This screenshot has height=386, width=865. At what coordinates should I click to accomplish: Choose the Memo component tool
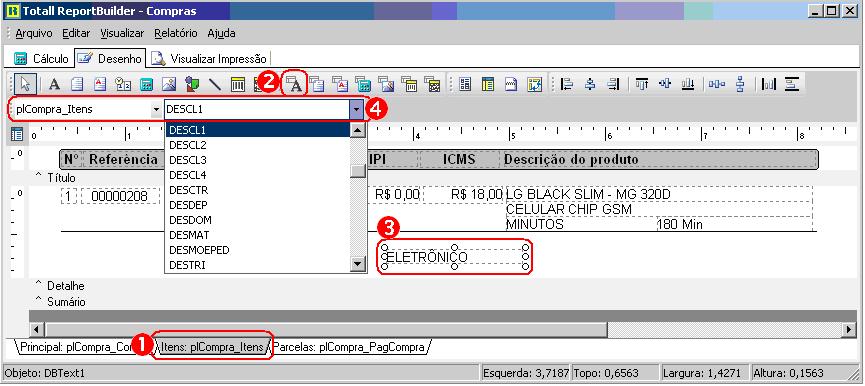(77, 84)
